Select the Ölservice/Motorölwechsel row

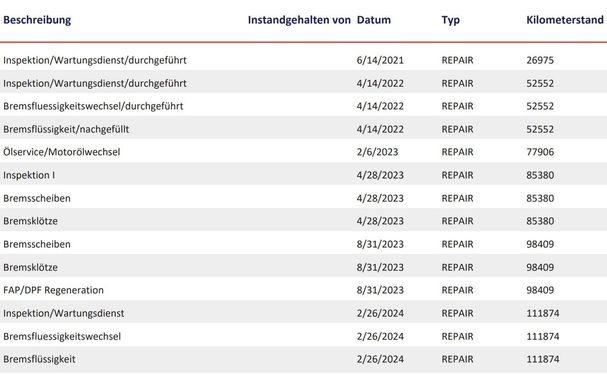(304, 152)
